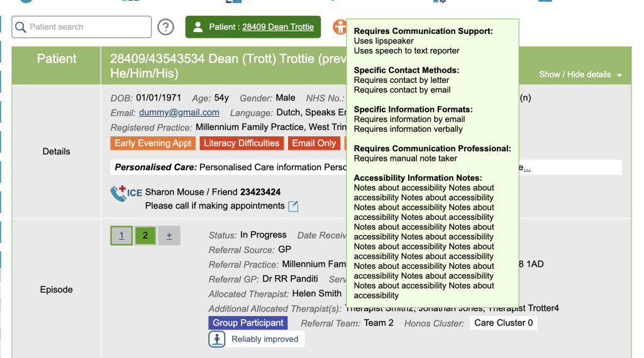
Task: Click the person icon in Patient button
Action: 198,27
